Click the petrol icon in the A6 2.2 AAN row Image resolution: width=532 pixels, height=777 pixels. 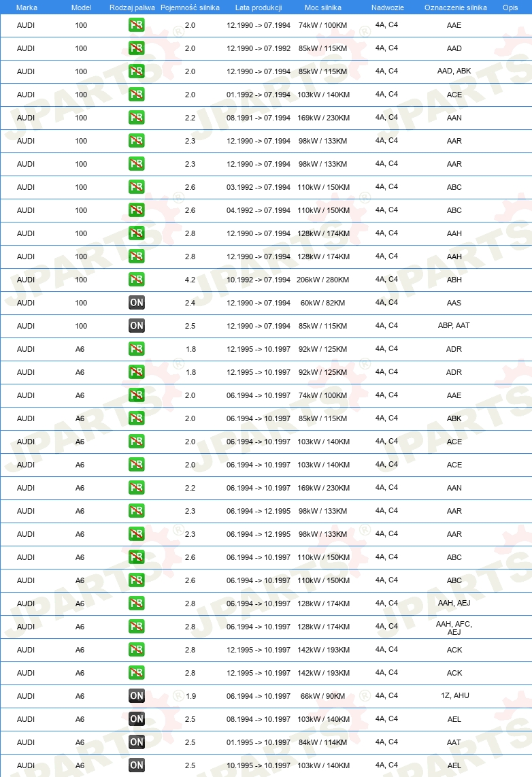point(136,488)
